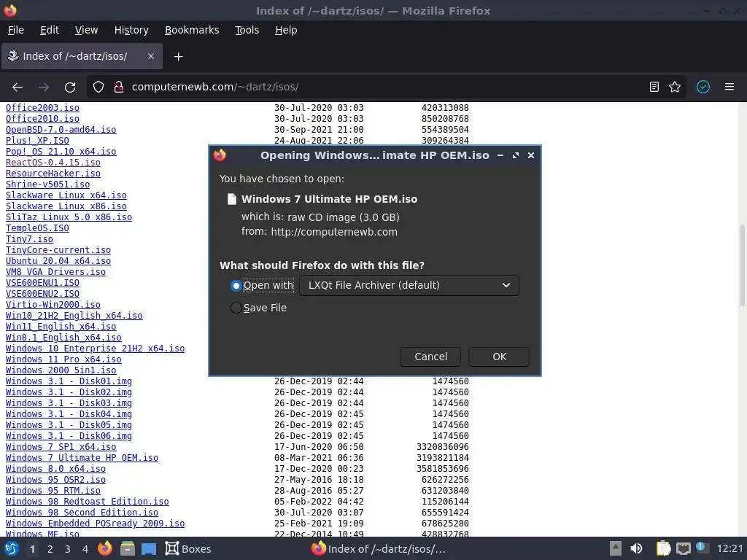Viewport: 747px width, 560px height.
Task: Click the update notification tray icon
Action: [701, 548]
